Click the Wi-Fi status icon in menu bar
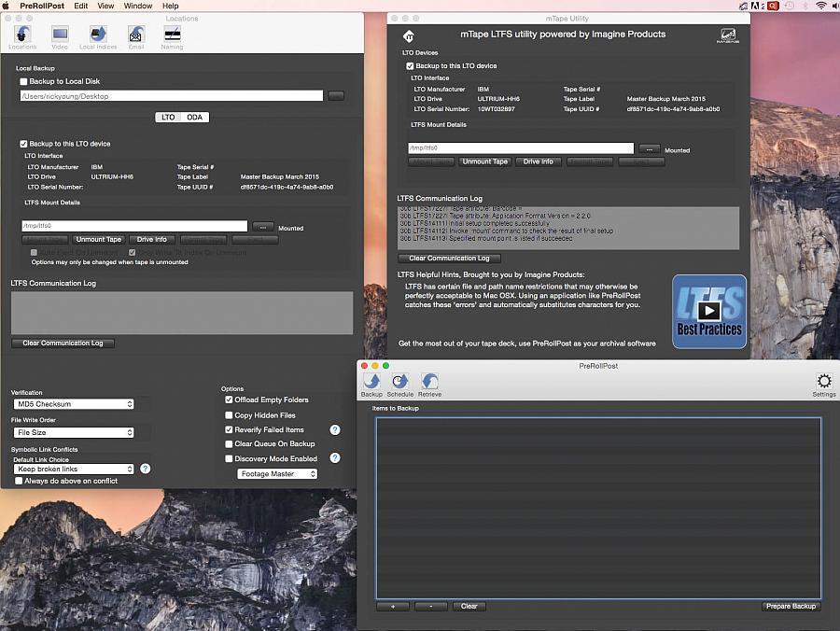840x631 pixels. pos(820,6)
